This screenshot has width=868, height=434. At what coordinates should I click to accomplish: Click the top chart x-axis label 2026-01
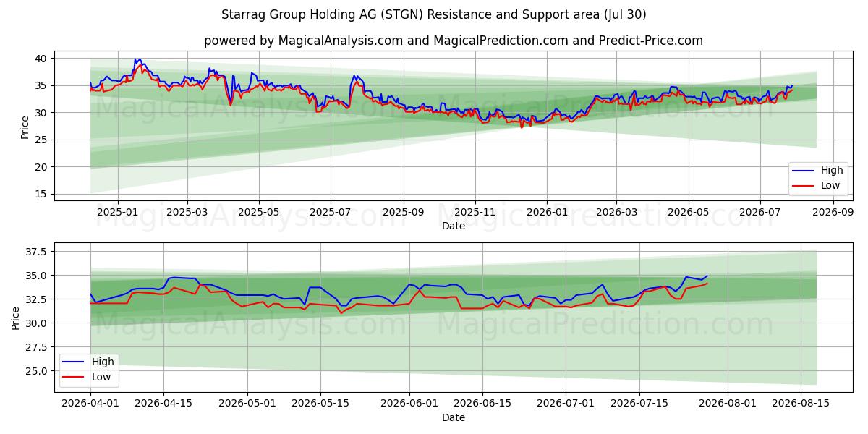(x=546, y=213)
